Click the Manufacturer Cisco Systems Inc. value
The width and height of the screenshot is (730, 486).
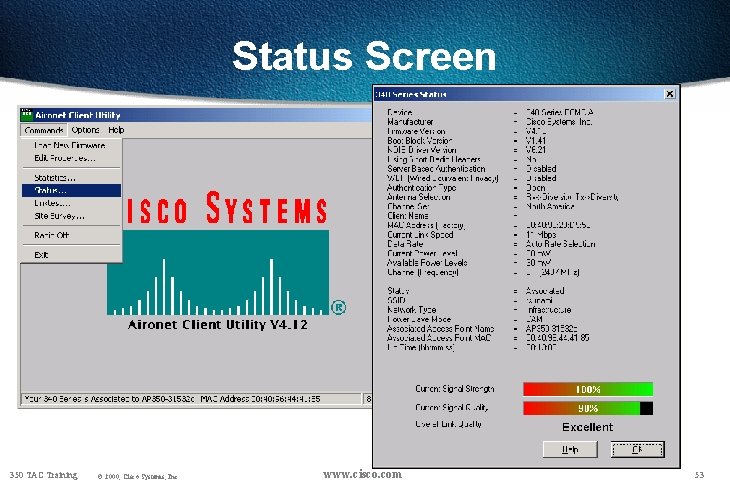pyautogui.click(x=559, y=122)
